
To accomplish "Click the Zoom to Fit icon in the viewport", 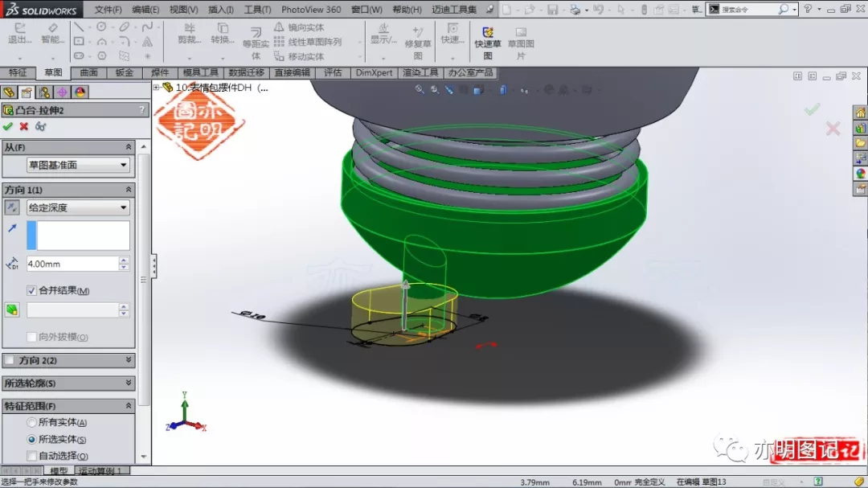I will (x=420, y=89).
